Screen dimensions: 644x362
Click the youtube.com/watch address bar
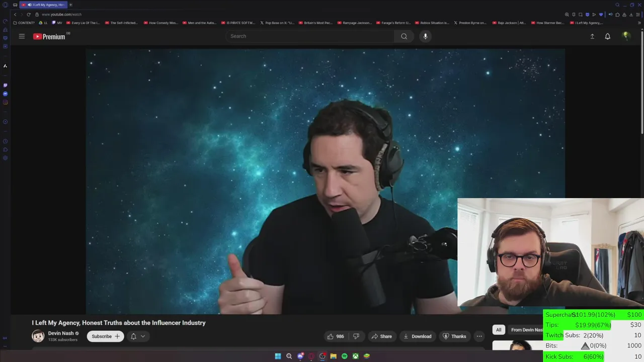61,15
